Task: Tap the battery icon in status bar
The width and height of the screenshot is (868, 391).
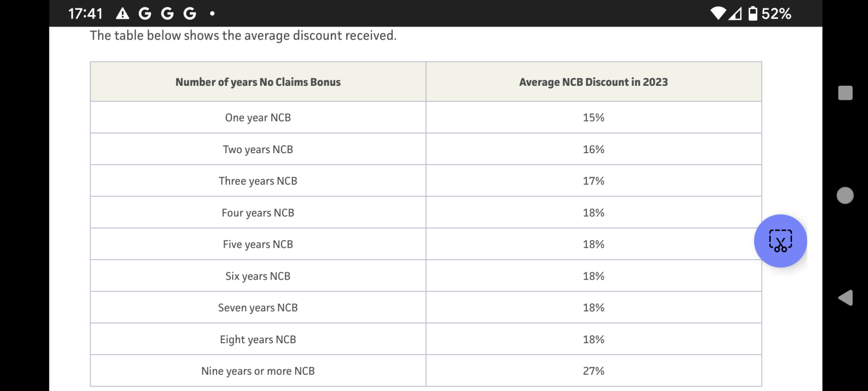Action: pyautogui.click(x=752, y=13)
